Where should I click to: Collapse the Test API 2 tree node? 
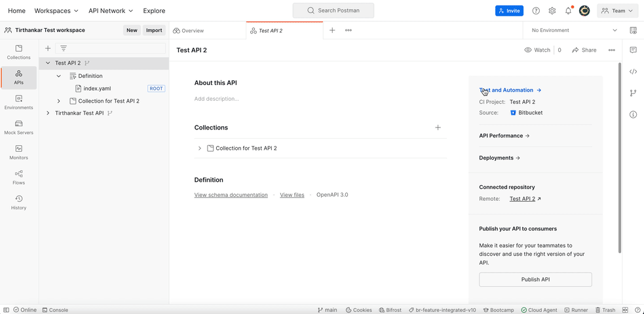coord(48,63)
